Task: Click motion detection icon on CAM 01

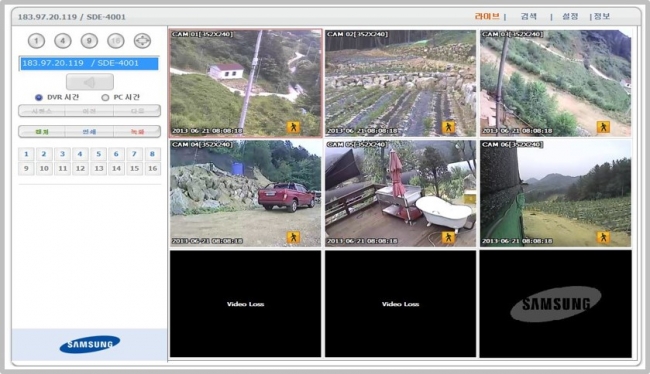Action: click(x=293, y=127)
